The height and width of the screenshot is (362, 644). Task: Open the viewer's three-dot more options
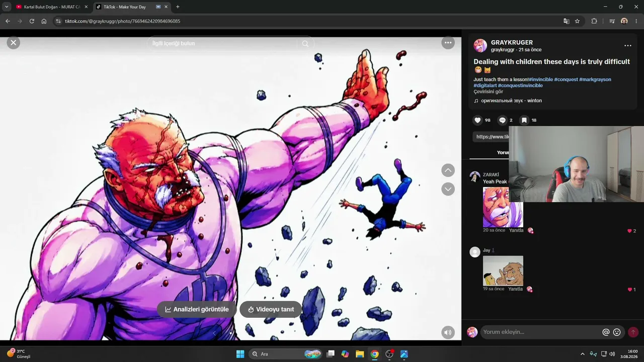pyautogui.click(x=448, y=43)
